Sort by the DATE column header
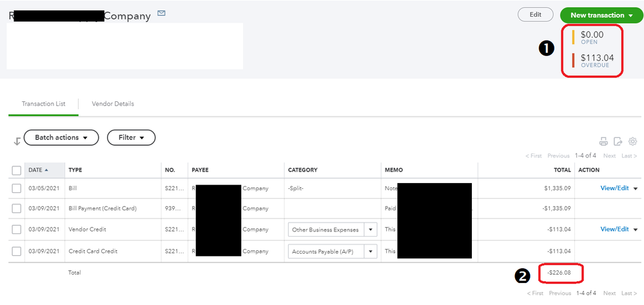Viewport: 644px width, 305px height. tap(44, 170)
